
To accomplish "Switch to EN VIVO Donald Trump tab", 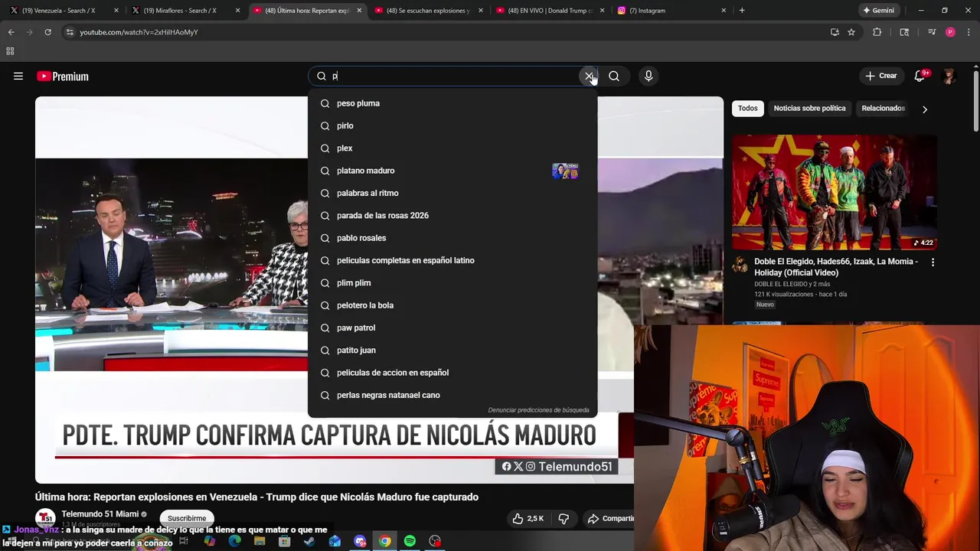I will [549, 11].
